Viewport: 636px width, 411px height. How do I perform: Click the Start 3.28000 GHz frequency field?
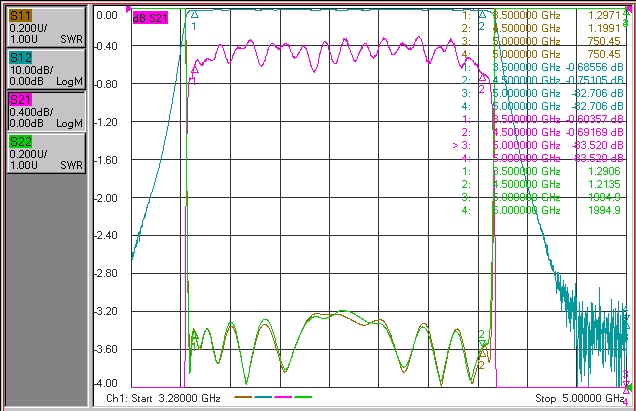tap(163, 398)
